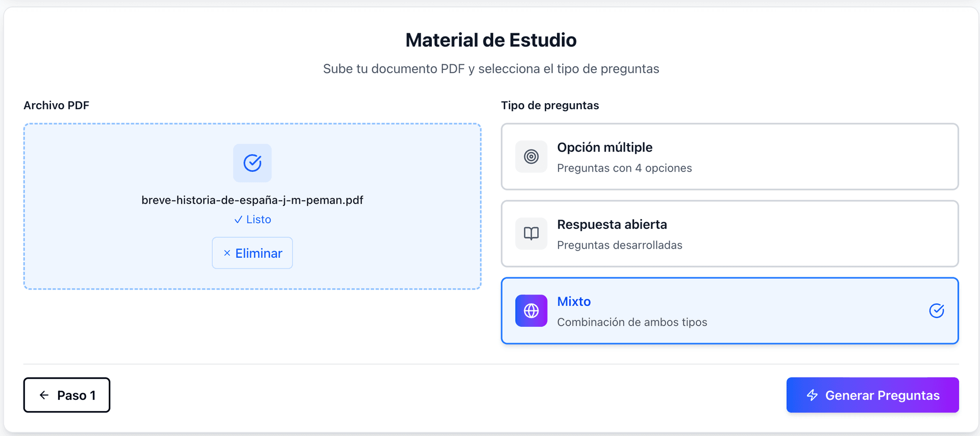The height and width of the screenshot is (436, 980).
Task: Go back using the Paso 1 button
Action: coord(67,395)
